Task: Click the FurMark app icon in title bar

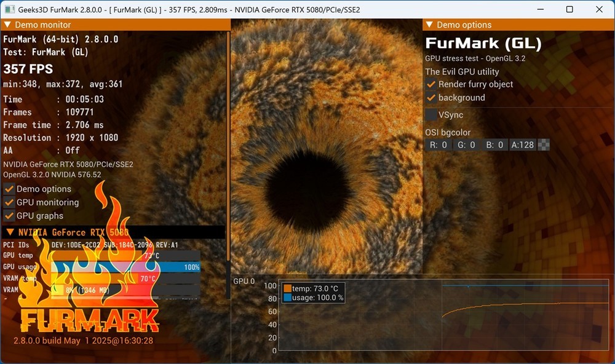Action: pyautogui.click(x=9, y=9)
